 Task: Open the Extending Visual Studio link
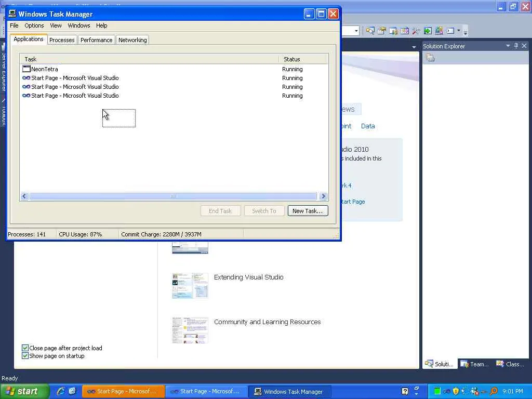click(x=248, y=277)
